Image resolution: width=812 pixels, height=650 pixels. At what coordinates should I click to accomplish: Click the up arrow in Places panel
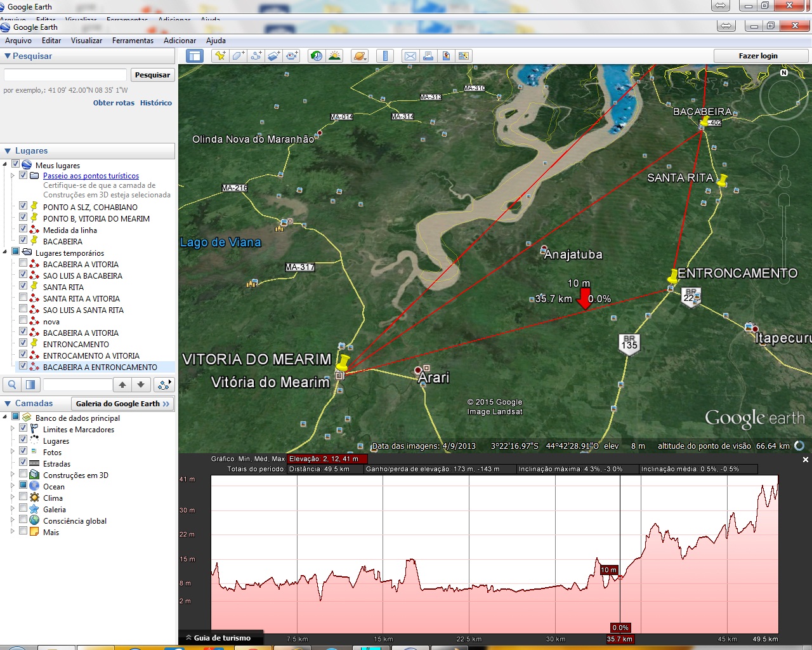(x=122, y=385)
